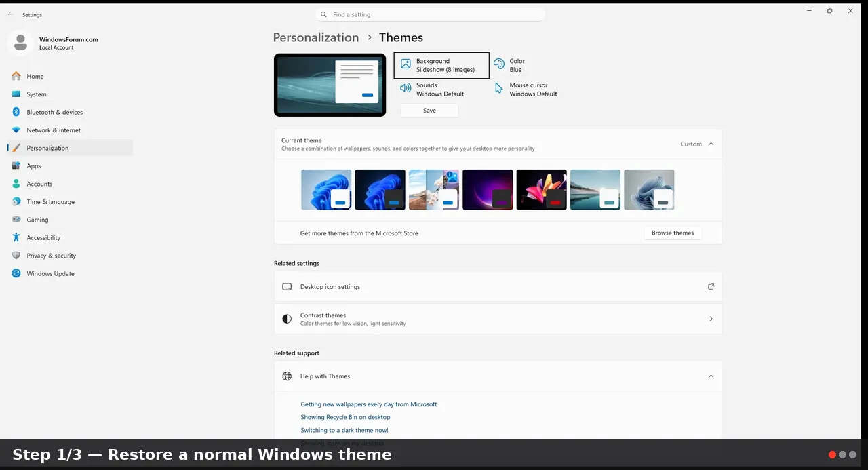Open Background slideshow settings
The image size is (868, 470).
pos(441,65)
